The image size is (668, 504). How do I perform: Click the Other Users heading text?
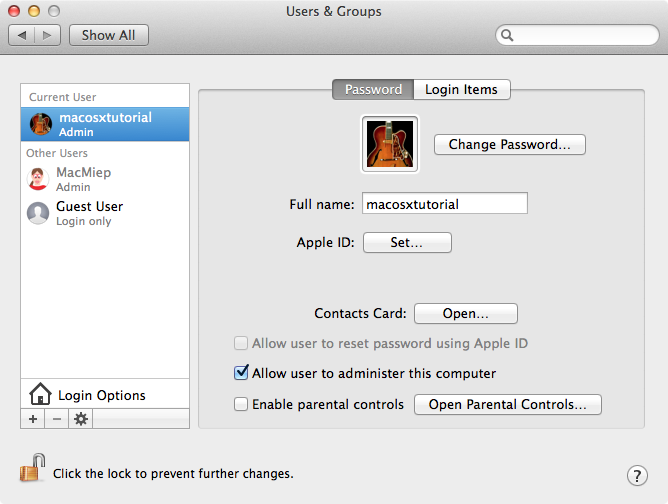(57, 153)
